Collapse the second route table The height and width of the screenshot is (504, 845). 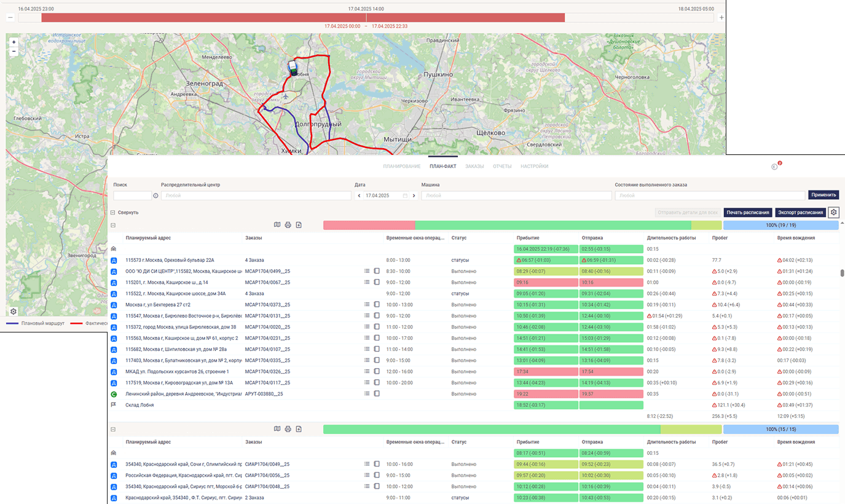click(x=113, y=429)
